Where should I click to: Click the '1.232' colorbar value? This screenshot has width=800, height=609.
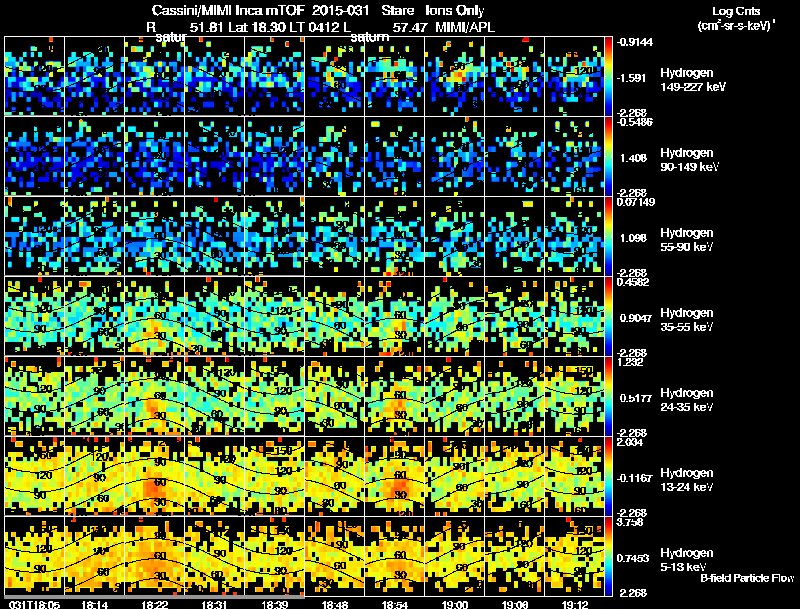point(630,362)
